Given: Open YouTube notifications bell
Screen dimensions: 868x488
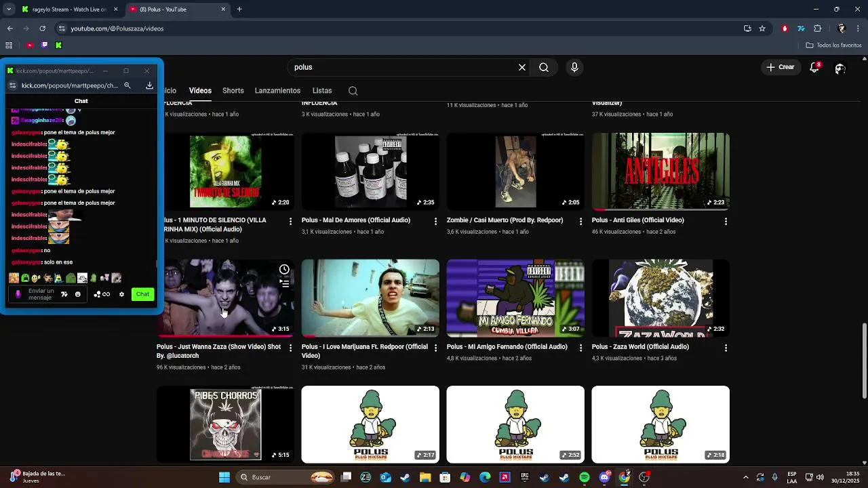Looking at the screenshot, I should 814,67.
